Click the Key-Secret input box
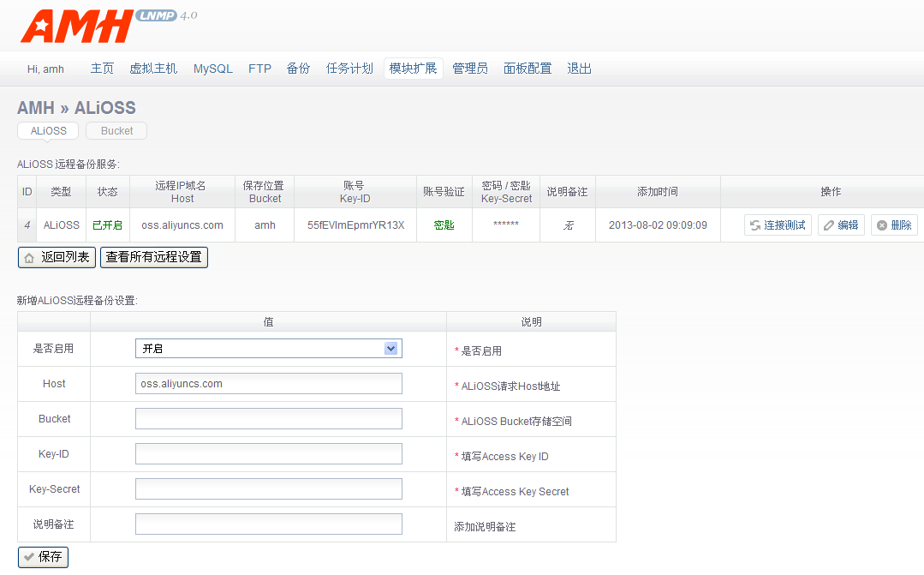This screenshot has height=575, width=924. (x=268, y=489)
